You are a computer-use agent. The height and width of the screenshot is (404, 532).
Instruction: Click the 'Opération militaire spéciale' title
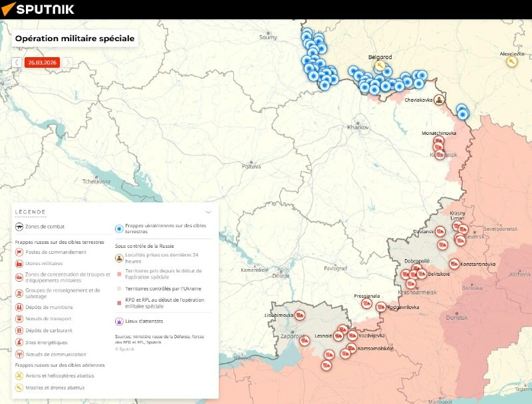[x=74, y=39]
